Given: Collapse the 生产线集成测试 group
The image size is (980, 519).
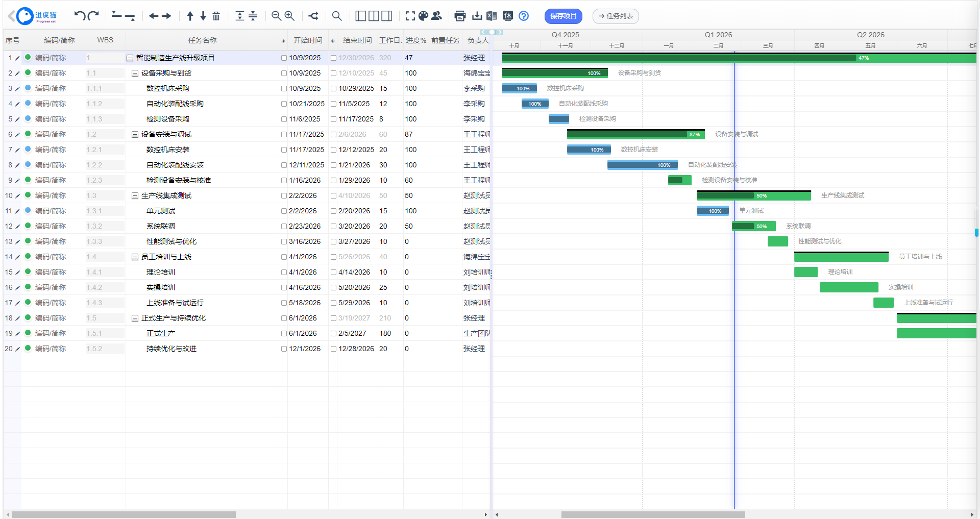Looking at the screenshot, I should pyautogui.click(x=135, y=196).
